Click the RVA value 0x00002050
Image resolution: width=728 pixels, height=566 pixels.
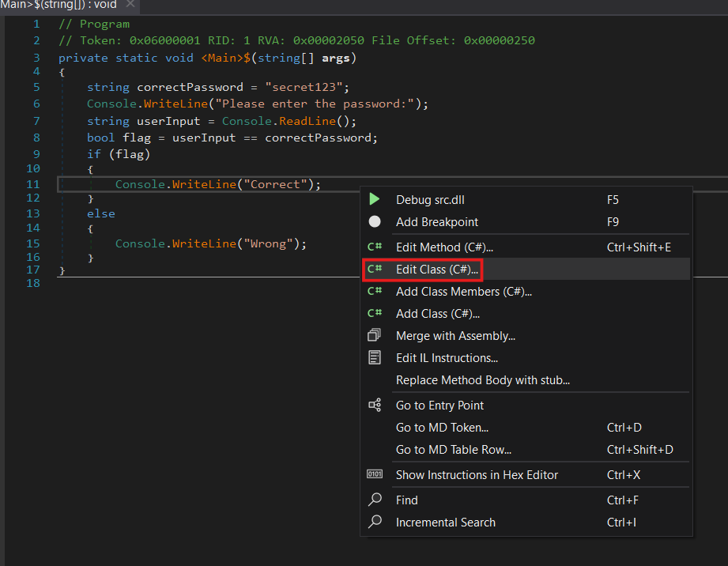tap(329, 41)
